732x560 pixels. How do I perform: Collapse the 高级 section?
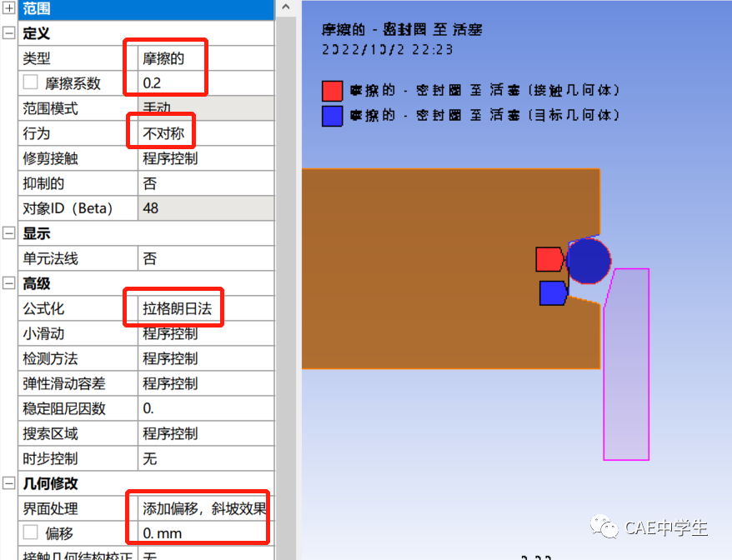pos(9,283)
